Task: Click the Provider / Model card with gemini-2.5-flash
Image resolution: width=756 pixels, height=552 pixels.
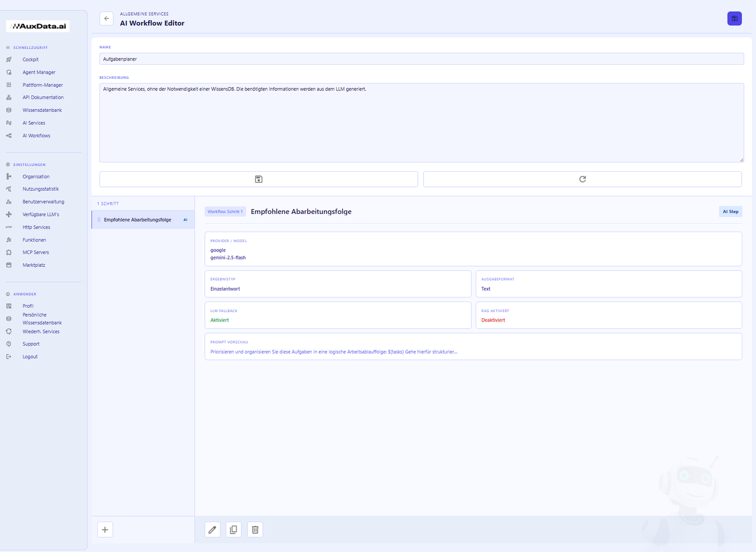Action: click(x=473, y=249)
